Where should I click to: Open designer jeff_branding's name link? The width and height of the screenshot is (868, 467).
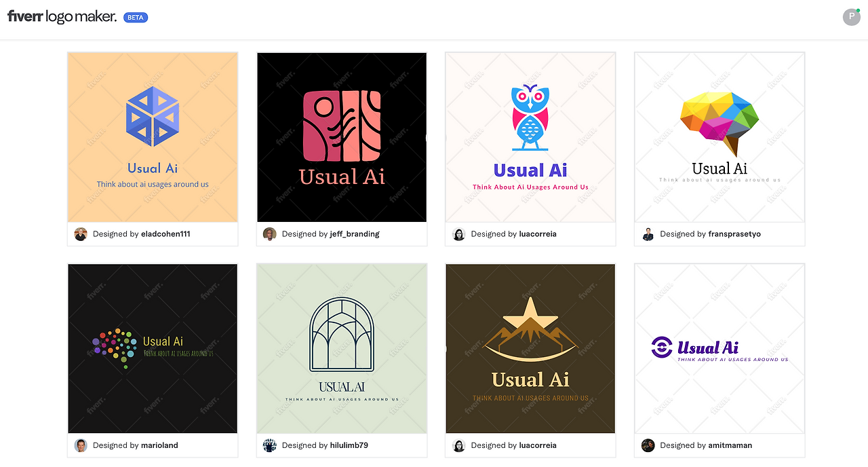tap(355, 234)
